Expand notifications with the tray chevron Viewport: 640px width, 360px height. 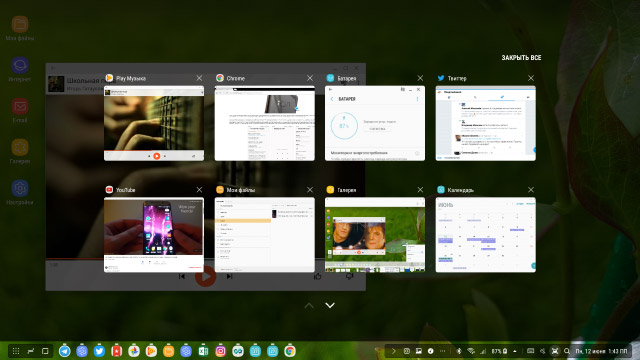(x=393, y=351)
